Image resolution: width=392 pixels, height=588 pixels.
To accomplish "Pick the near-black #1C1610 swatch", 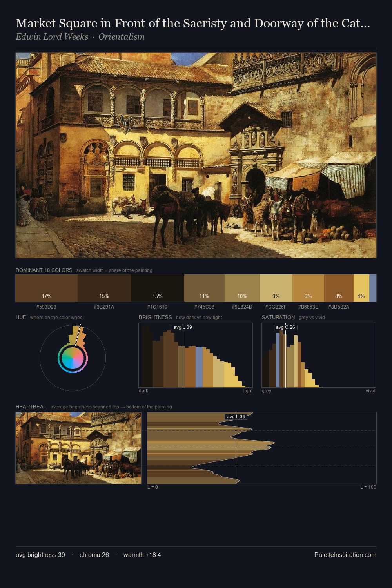I will click(x=158, y=288).
